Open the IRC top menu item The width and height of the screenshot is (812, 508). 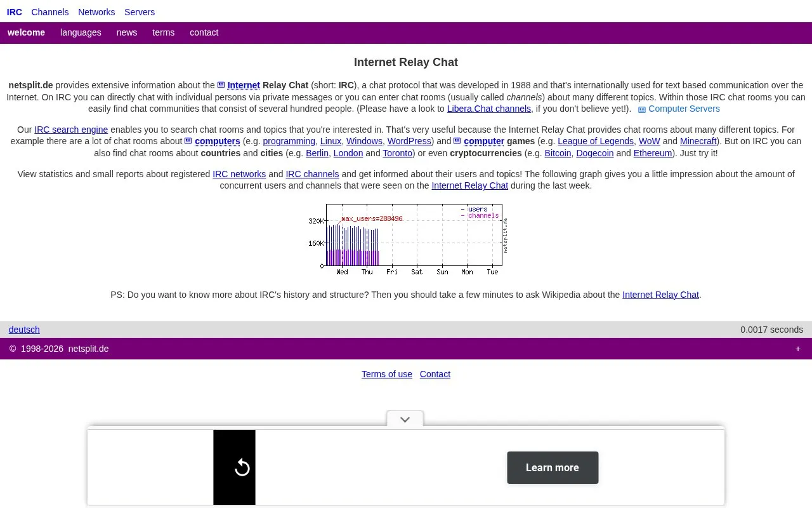point(15,12)
